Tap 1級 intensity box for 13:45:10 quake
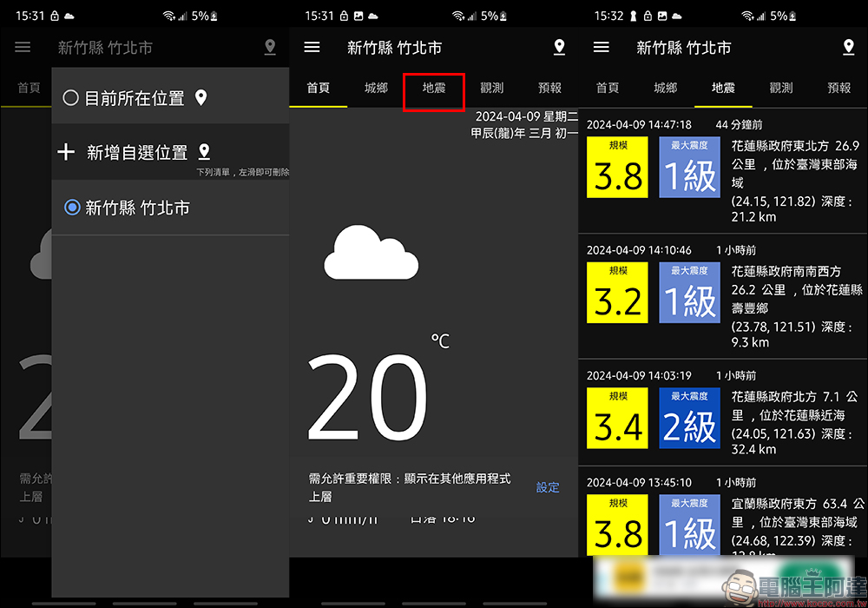Image resolution: width=868 pixels, height=608 pixels. [x=690, y=525]
